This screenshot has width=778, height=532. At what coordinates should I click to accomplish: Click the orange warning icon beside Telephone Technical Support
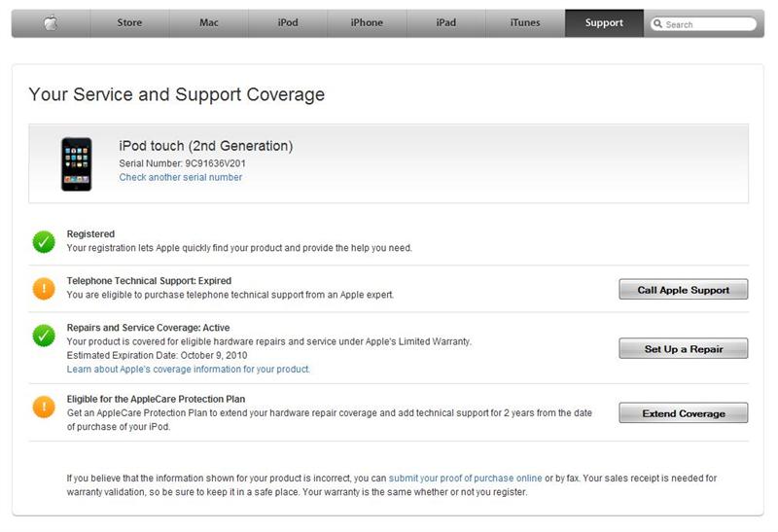(44, 288)
